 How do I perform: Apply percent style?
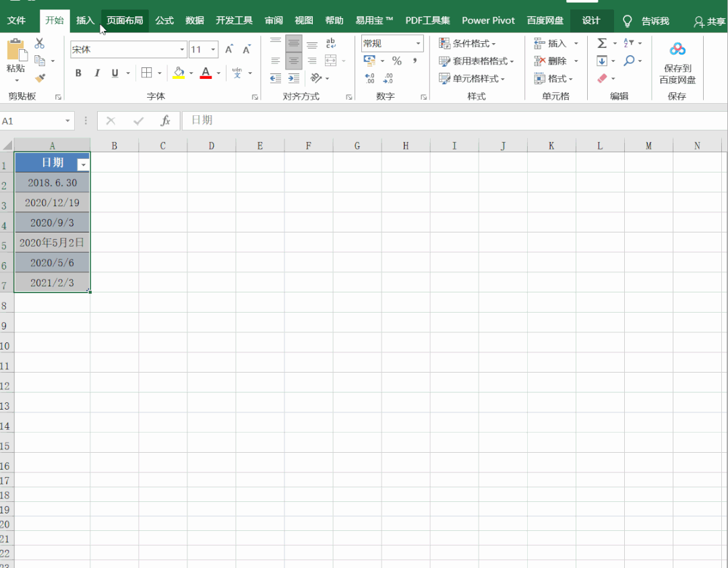point(396,61)
